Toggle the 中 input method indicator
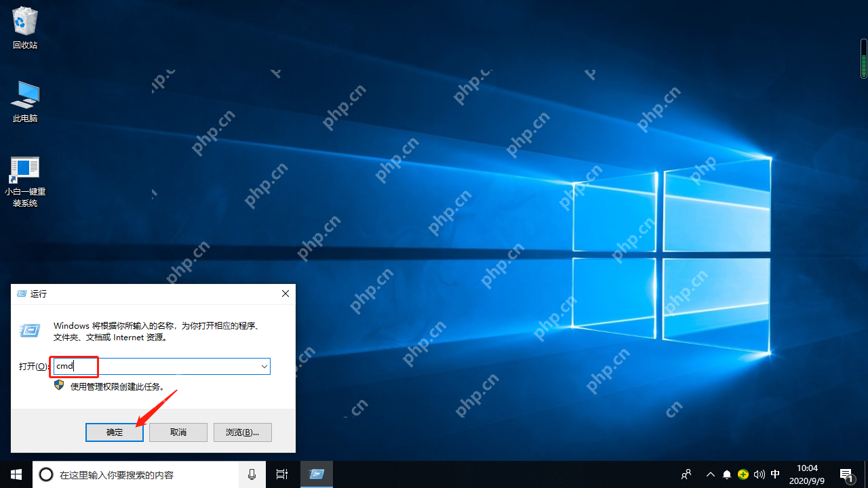The image size is (868, 488). pyautogui.click(x=776, y=474)
